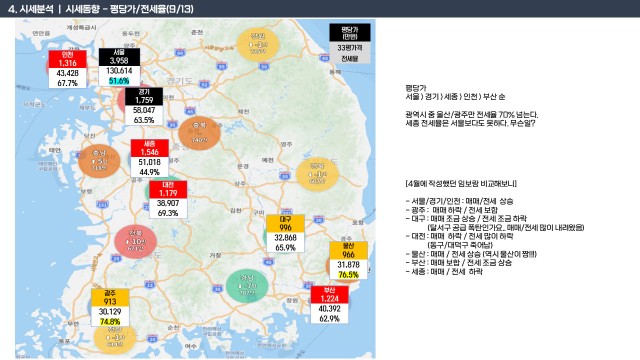
Task: Click the note '세종 전세율은 서울보다도 못하다. 무슨일?'
Action: click(x=470, y=123)
